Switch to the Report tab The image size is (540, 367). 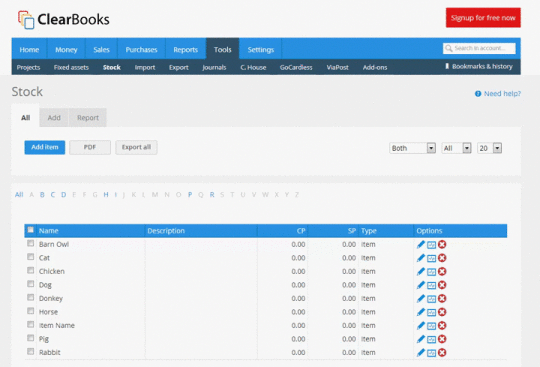tap(88, 118)
